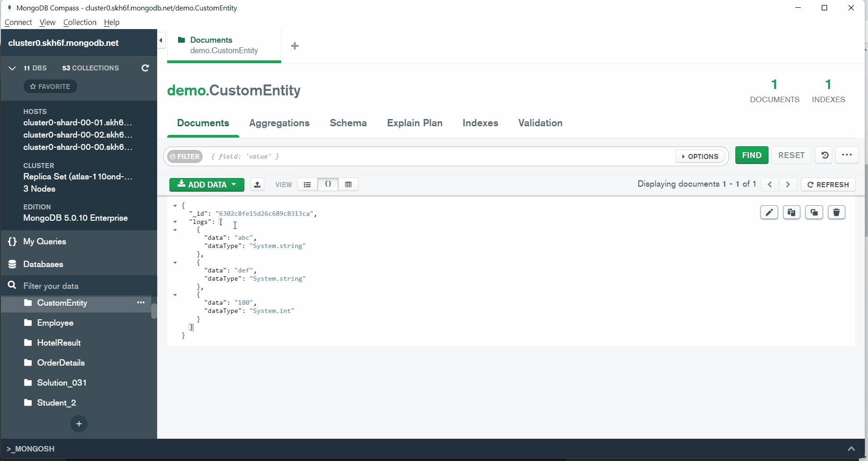Image resolution: width=868 pixels, height=461 pixels.
Task: Switch view to table layout
Action: 349,184
